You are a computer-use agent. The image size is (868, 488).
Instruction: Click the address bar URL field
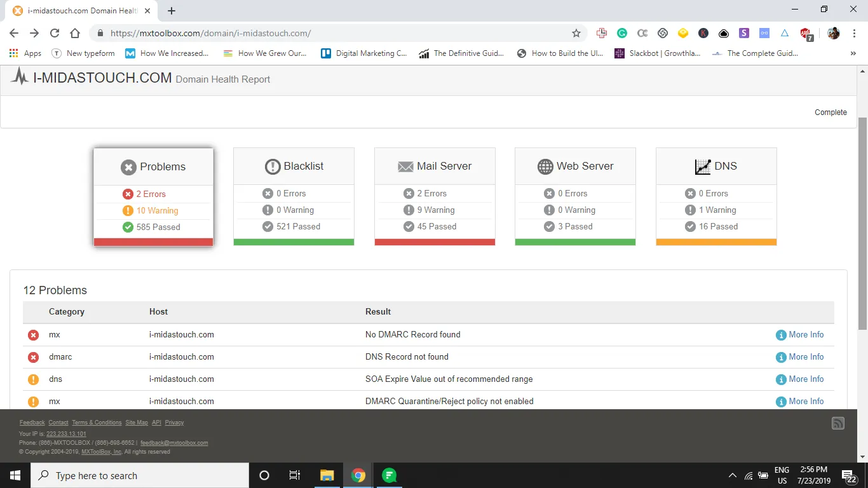pyautogui.click(x=337, y=33)
